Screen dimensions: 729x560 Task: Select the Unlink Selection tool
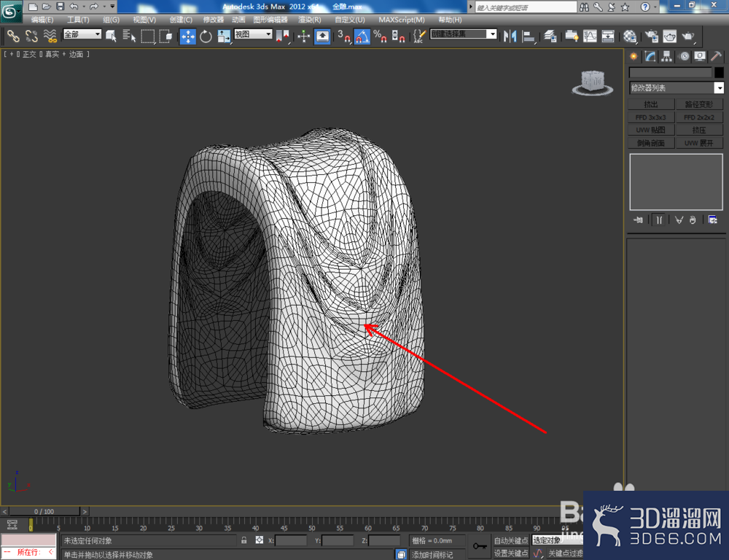31,36
